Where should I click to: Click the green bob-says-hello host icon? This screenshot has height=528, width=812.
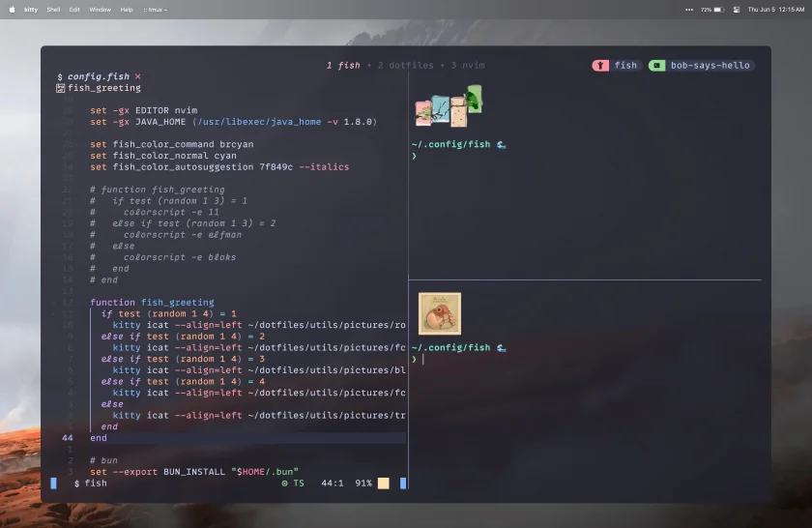click(656, 66)
